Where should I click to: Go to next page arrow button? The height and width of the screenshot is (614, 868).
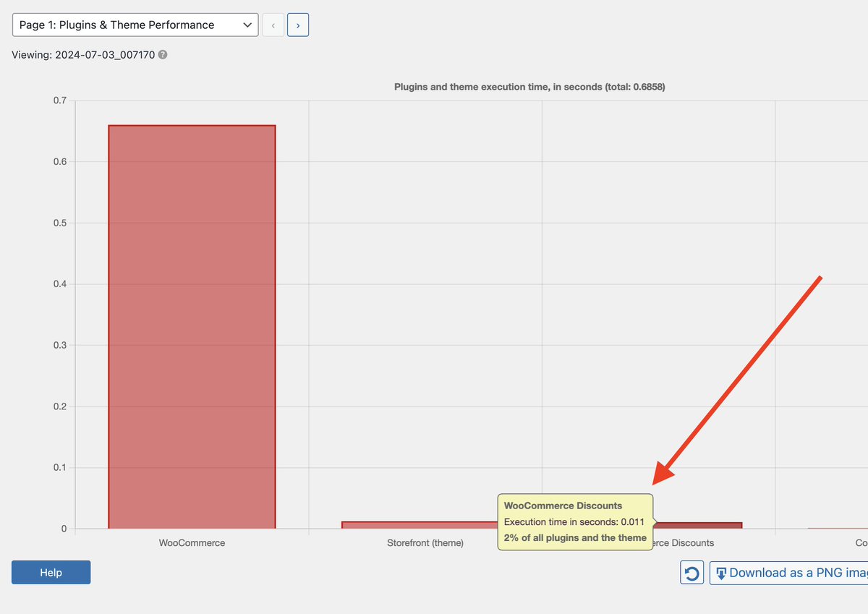point(298,25)
